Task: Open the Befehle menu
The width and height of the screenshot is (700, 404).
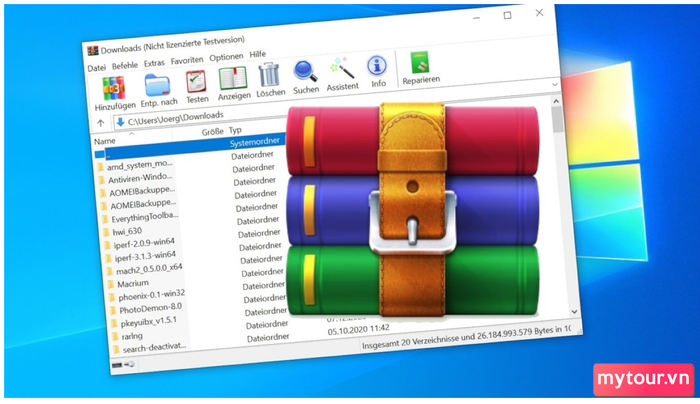Action: 125,66
